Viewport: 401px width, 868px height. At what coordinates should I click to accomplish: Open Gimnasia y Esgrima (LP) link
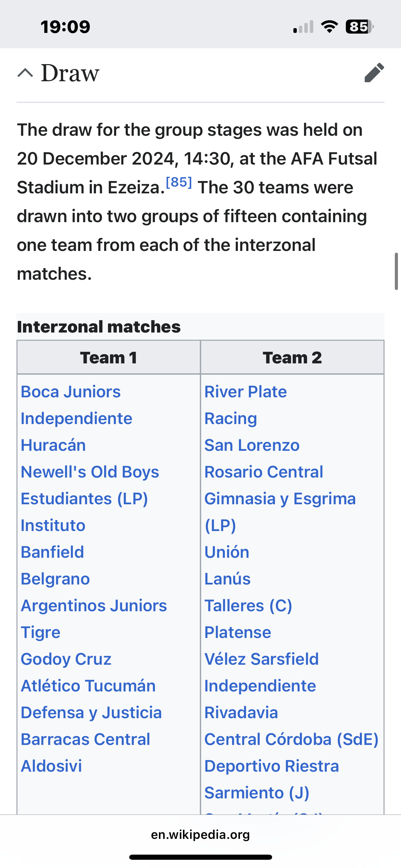(x=280, y=498)
